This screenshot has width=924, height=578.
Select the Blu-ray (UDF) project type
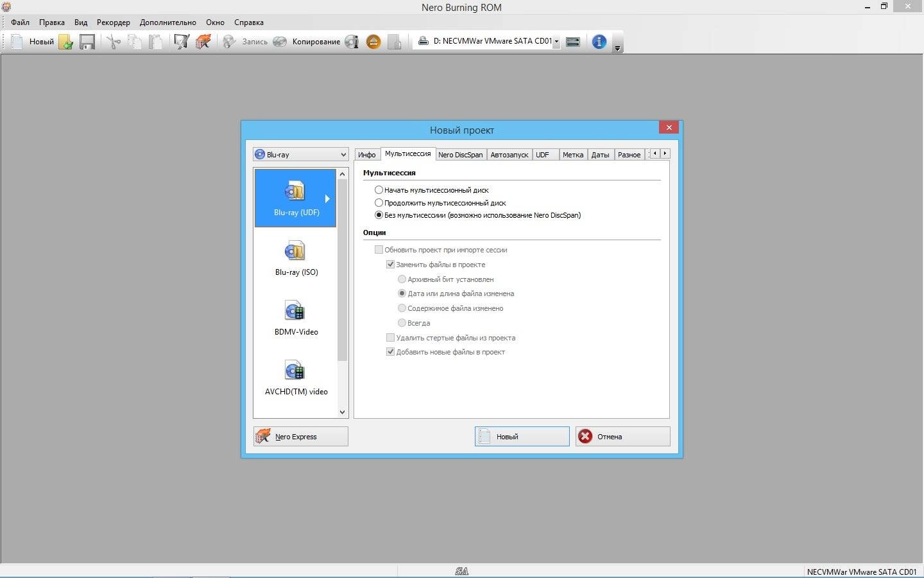tap(296, 198)
